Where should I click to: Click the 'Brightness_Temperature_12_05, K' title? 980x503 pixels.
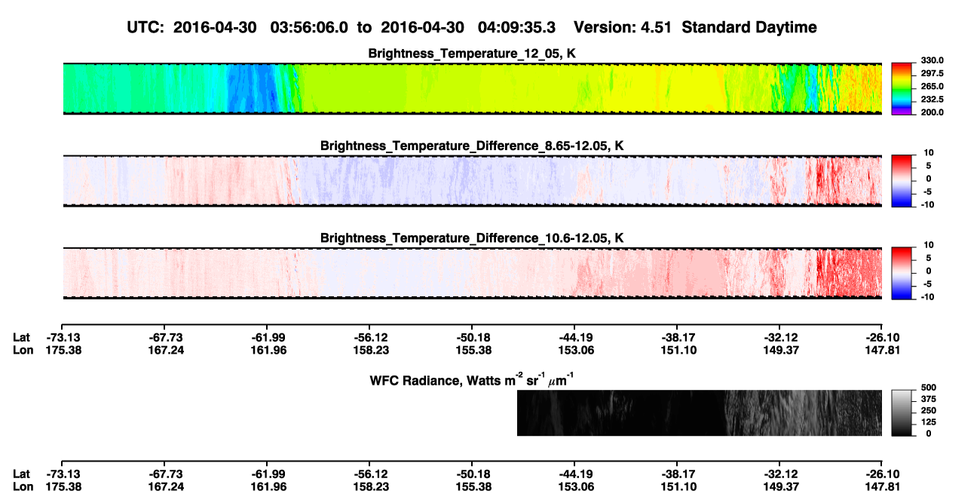pyautogui.click(x=473, y=54)
